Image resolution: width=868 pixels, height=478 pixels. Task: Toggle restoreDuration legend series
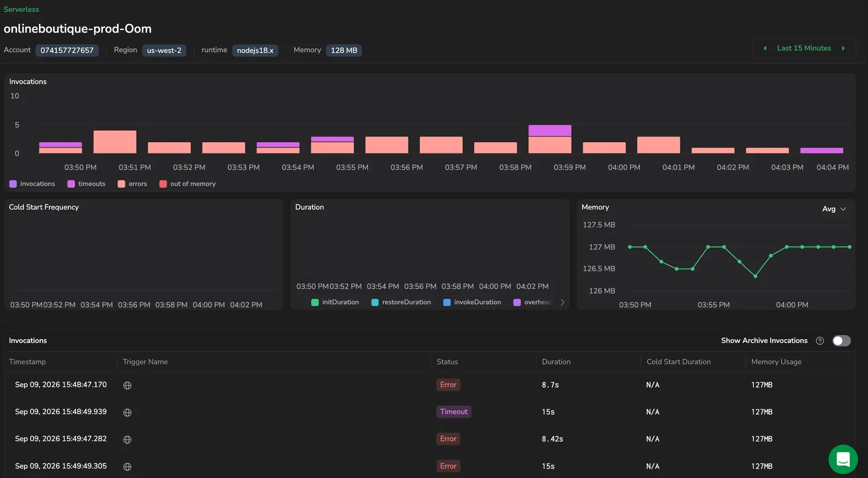click(x=401, y=302)
